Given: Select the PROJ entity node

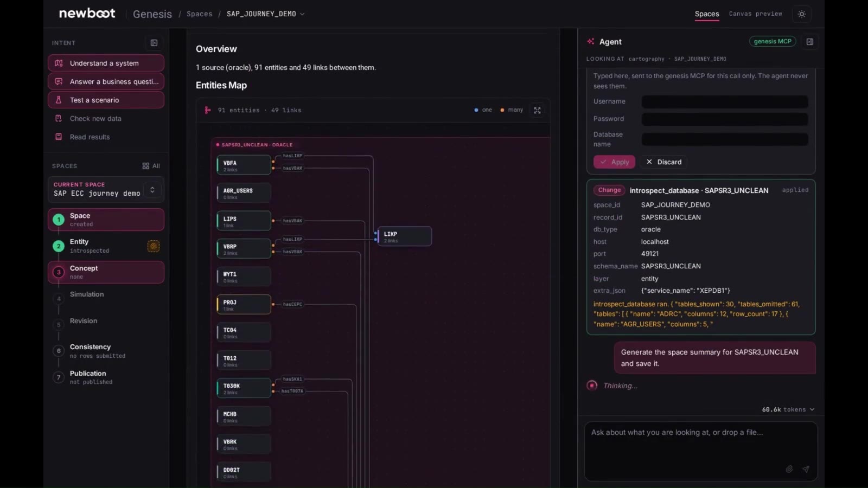Looking at the screenshot, I should click(244, 305).
